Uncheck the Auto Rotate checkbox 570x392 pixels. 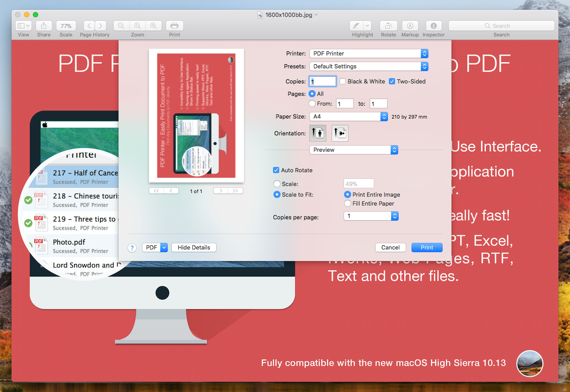click(x=276, y=170)
